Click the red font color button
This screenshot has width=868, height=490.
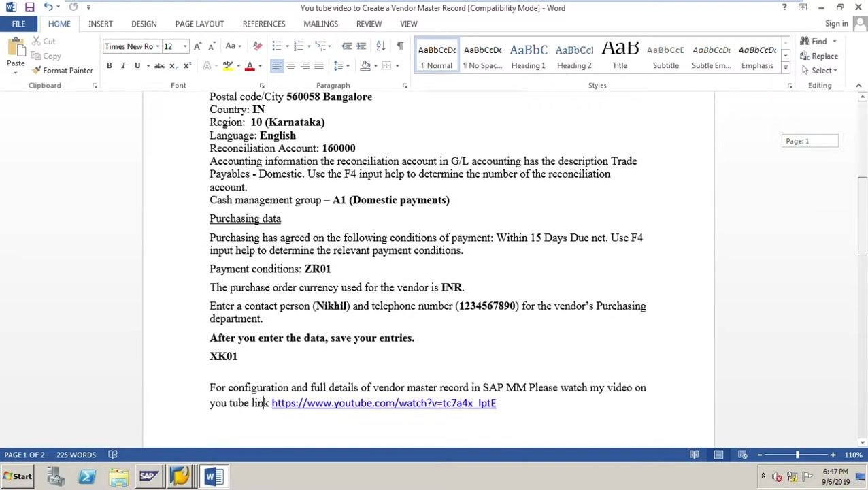tap(250, 66)
